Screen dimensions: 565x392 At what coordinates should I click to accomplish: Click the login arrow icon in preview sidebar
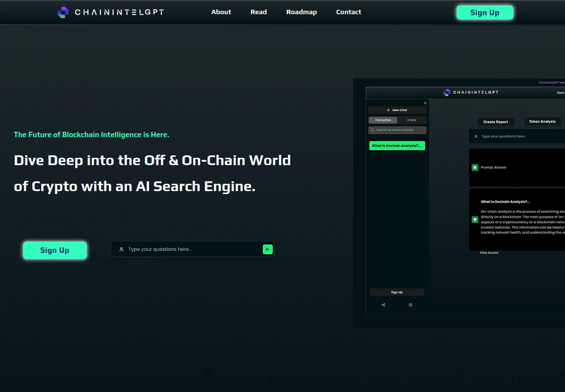click(x=383, y=305)
